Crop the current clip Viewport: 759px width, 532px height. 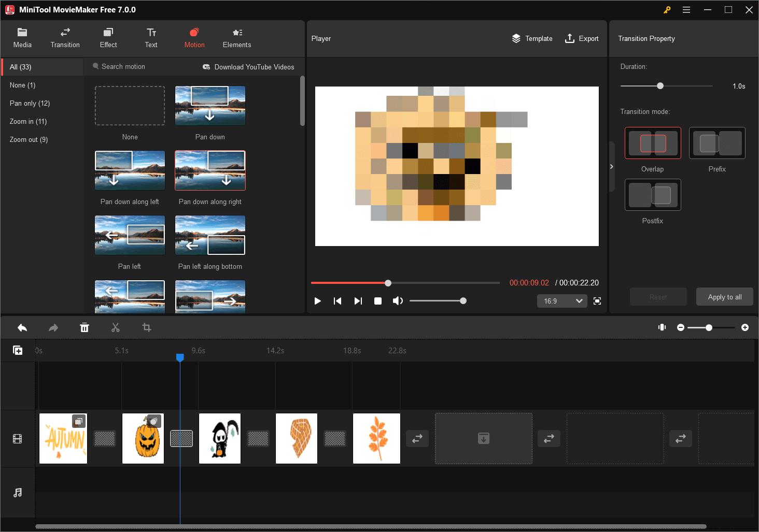click(x=146, y=327)
